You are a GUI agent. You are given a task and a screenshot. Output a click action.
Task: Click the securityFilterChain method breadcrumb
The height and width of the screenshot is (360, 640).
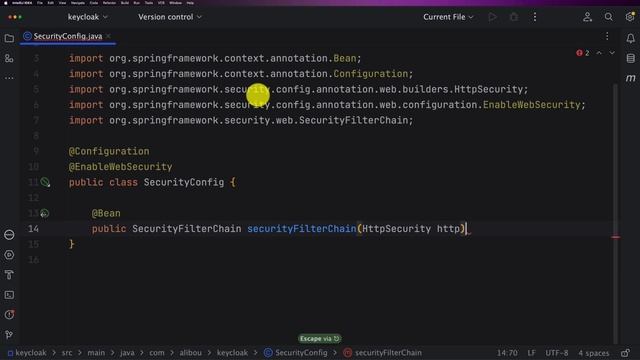382,353
